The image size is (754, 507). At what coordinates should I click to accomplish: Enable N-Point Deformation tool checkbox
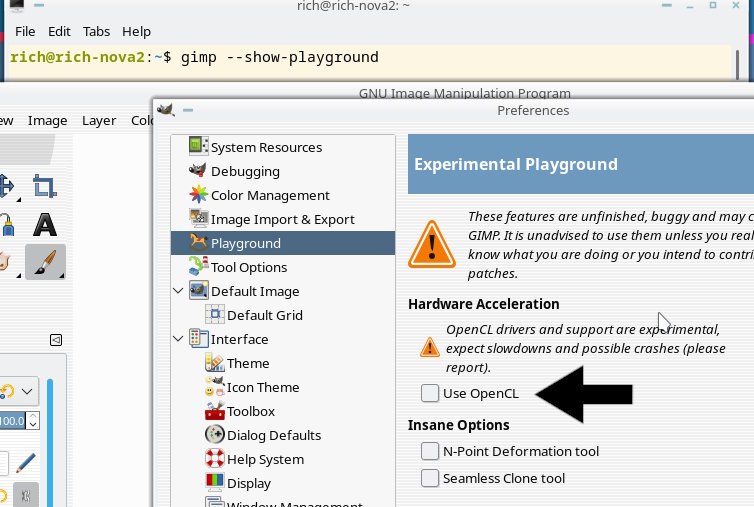click(430, 451)
